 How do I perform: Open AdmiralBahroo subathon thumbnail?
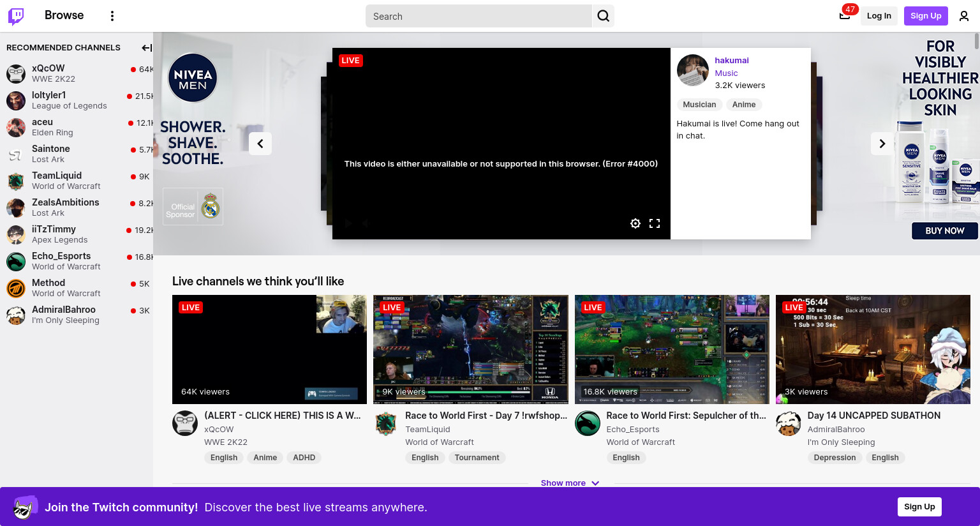pyautogui.click(x=873, y=349)
